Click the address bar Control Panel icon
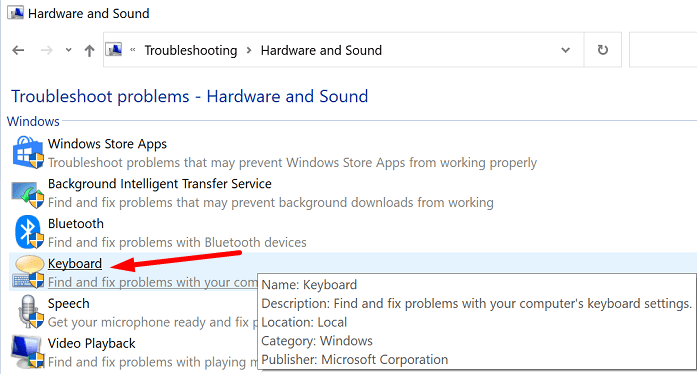Image resolution: width=697 pixels, height=374 pixels. (114, 49)
